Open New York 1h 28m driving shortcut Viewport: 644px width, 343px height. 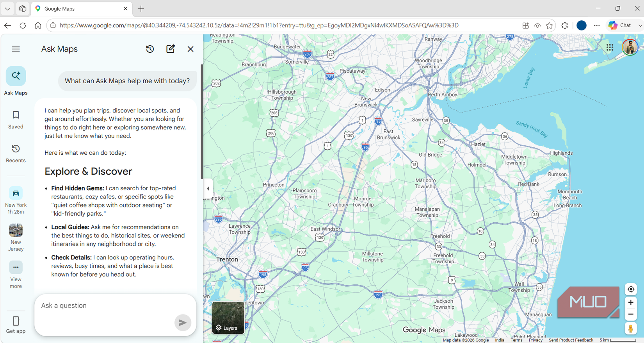(16, 201)
